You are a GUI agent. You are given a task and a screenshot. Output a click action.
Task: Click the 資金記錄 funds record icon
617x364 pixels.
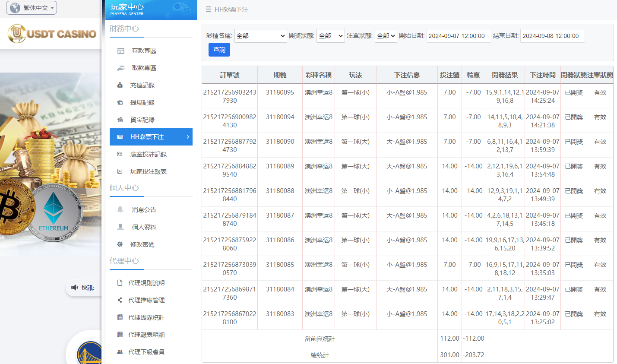[x=120, y=120]
